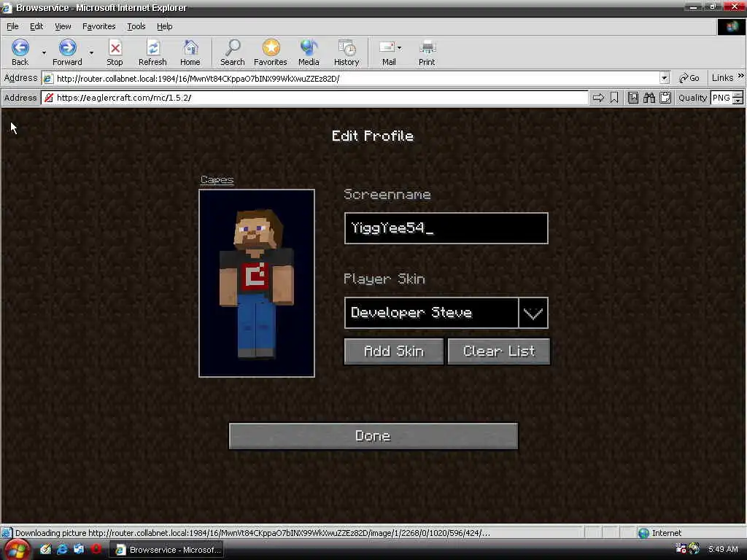
Task: Click the insecure lock icon before eaglercraft URL
Action: (48, 98)
